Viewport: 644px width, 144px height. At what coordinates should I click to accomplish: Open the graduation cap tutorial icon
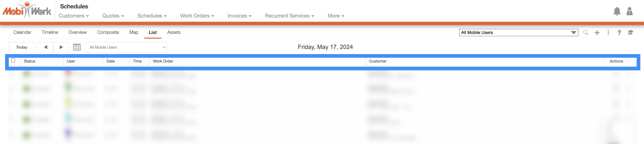[630, 33]
